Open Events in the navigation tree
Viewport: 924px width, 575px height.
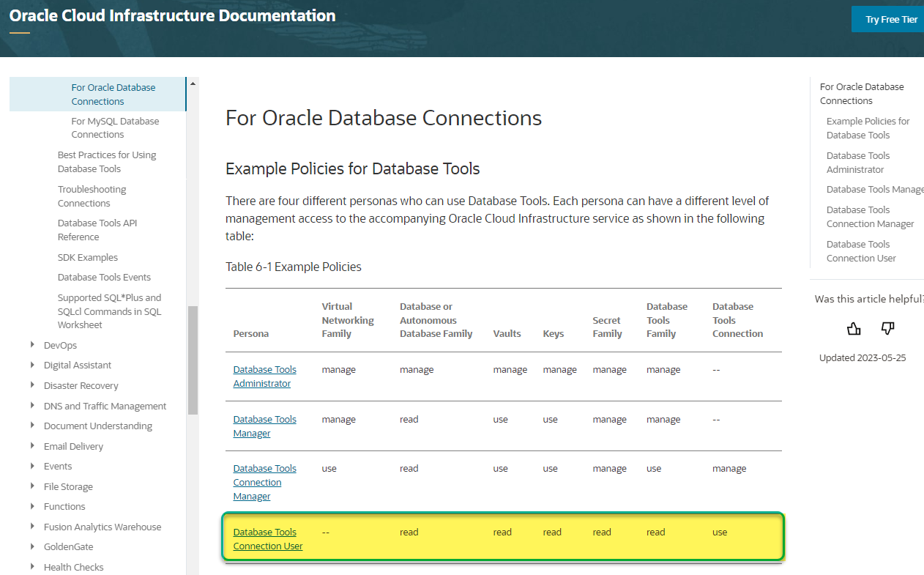[58, 466]
